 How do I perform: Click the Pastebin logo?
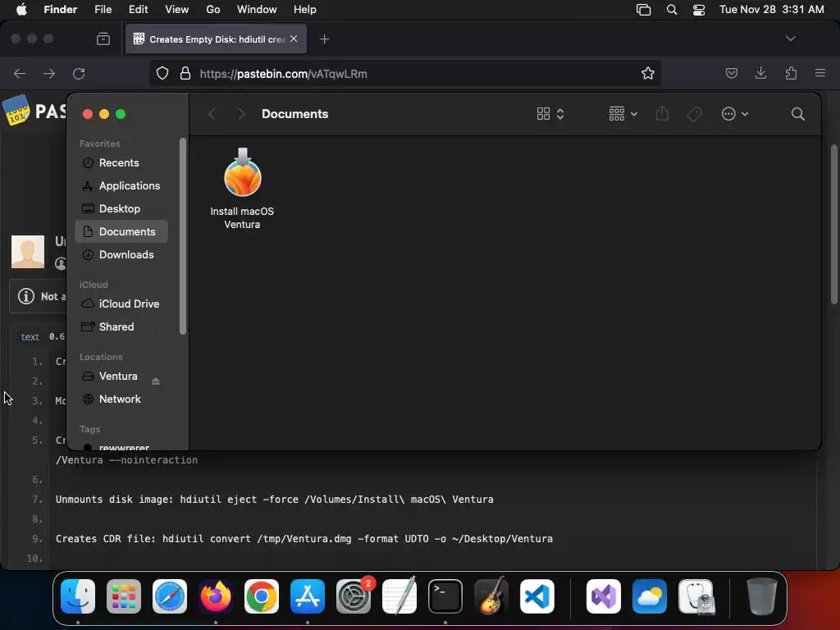[x=34, y=111]
